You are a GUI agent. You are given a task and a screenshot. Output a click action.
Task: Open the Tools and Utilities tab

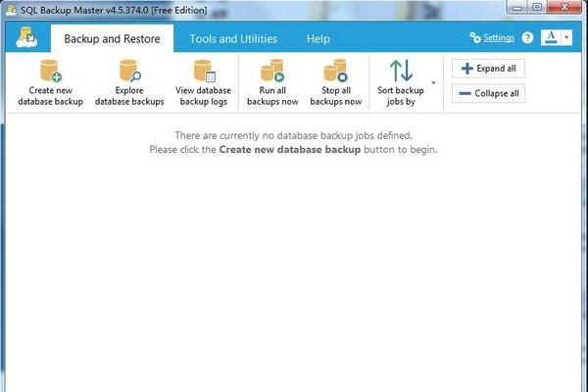click(233, 38)
